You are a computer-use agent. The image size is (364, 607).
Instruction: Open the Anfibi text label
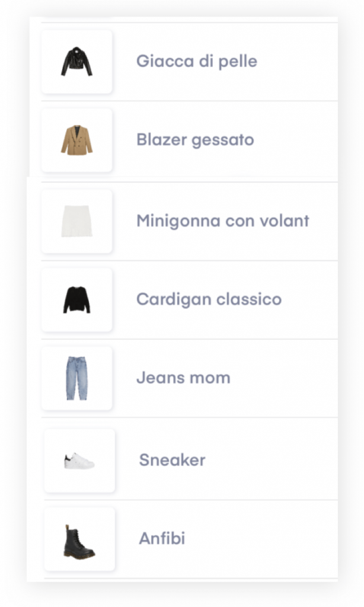click(x=162, y=539)
